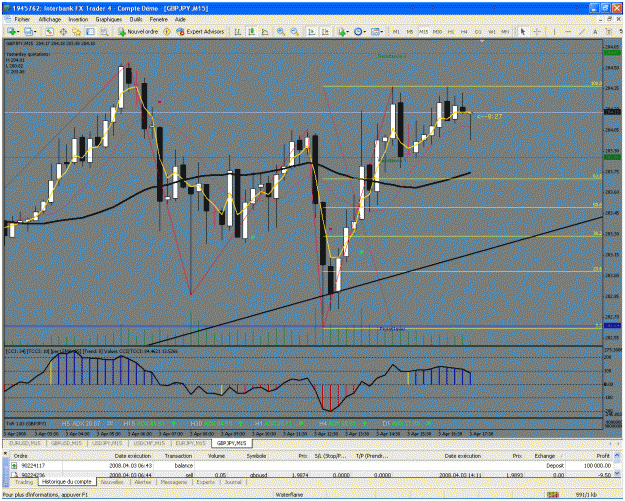Select the M1 timeframe
This screenshot has height=501, width=625.
tap(396, 31)
